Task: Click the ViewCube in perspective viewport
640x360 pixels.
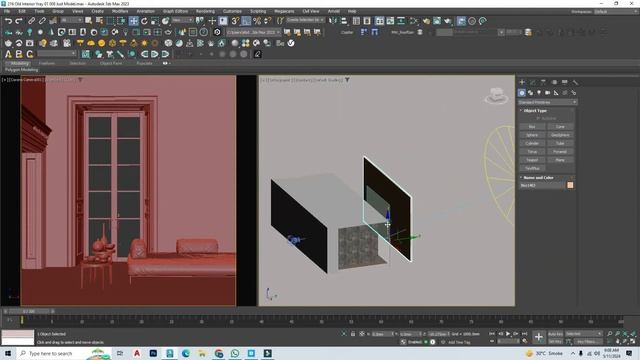Action: tap(496, 96)
